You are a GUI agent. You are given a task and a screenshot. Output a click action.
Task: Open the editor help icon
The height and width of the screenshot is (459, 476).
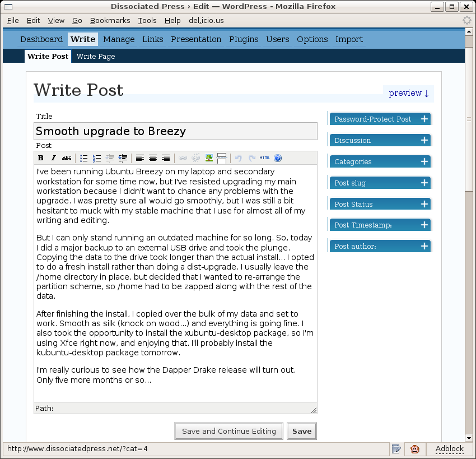[278, 158]
